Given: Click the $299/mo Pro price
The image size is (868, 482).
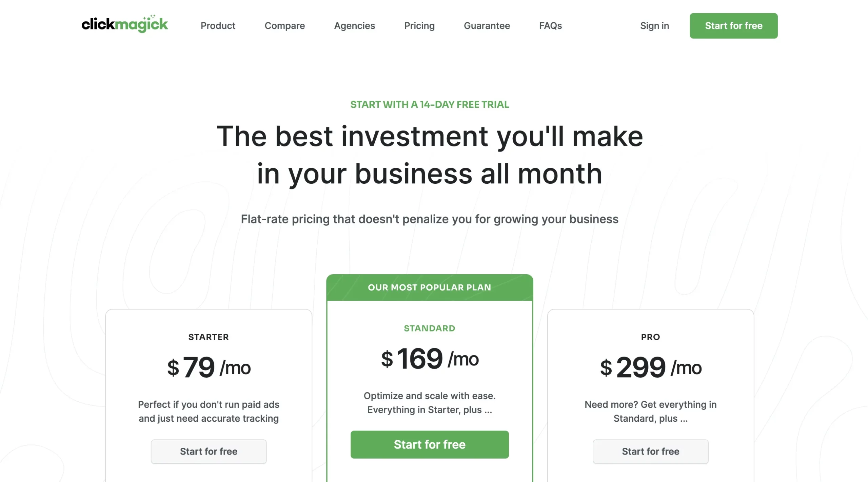Looking at the screenshot, I should tap(650, 367).
